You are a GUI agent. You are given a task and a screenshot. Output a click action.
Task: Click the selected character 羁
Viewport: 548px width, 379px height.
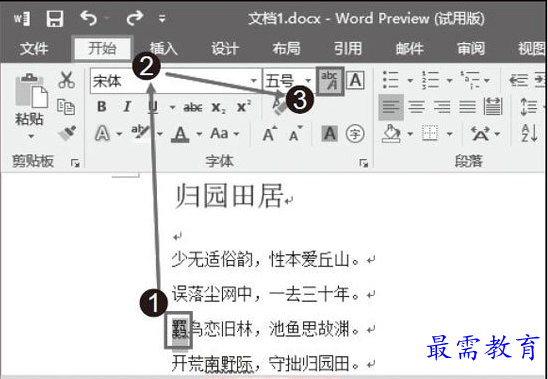click(x=180, y=330)
